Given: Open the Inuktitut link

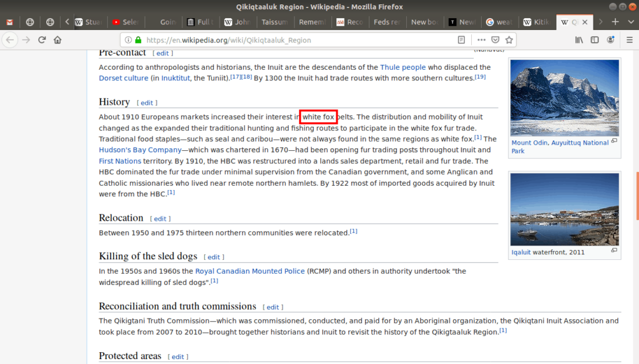Looking at the screenshot, I should pyautogui.click(x=175, y=78).
